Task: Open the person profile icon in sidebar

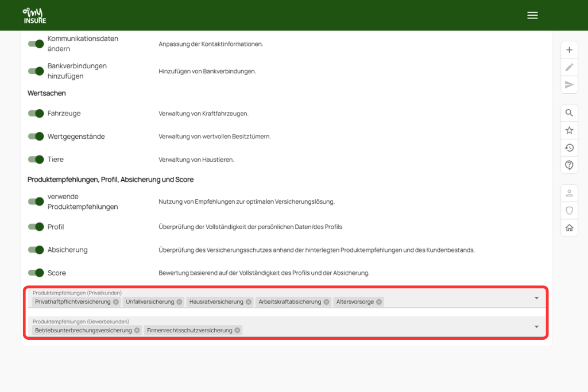Action: tap(569, 193)
